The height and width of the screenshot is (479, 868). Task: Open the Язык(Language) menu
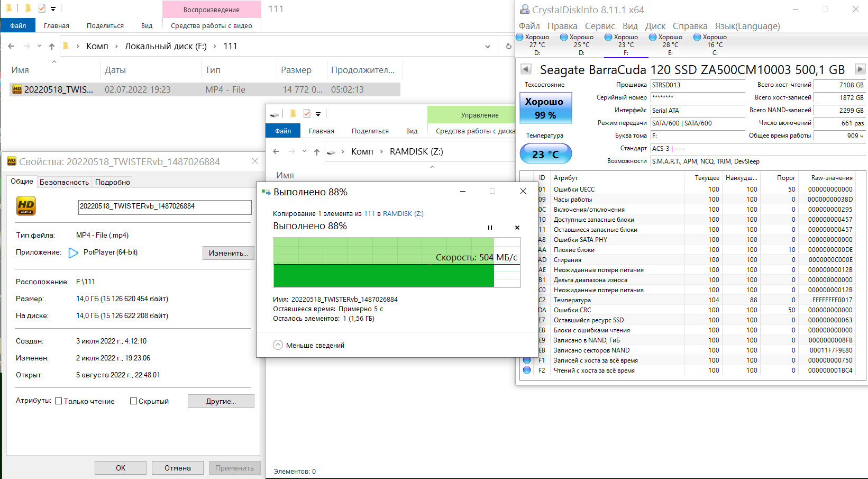tap(747, 26)
